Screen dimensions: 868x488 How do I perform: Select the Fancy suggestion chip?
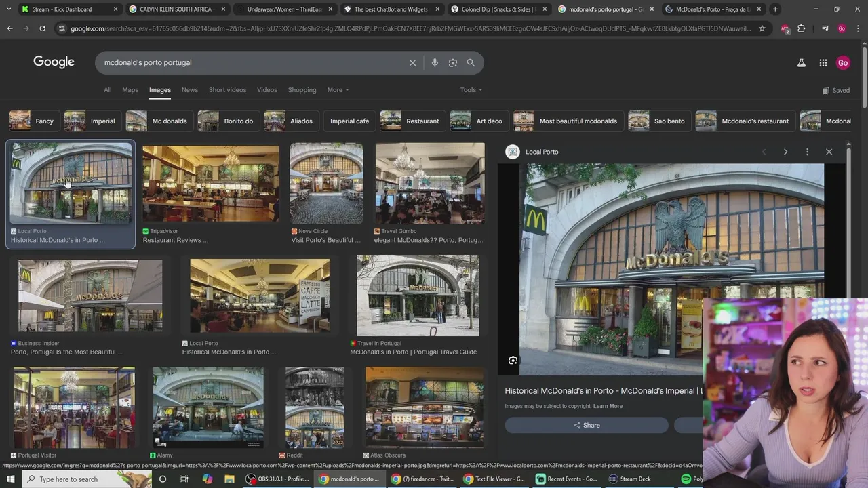pos(33,121)
